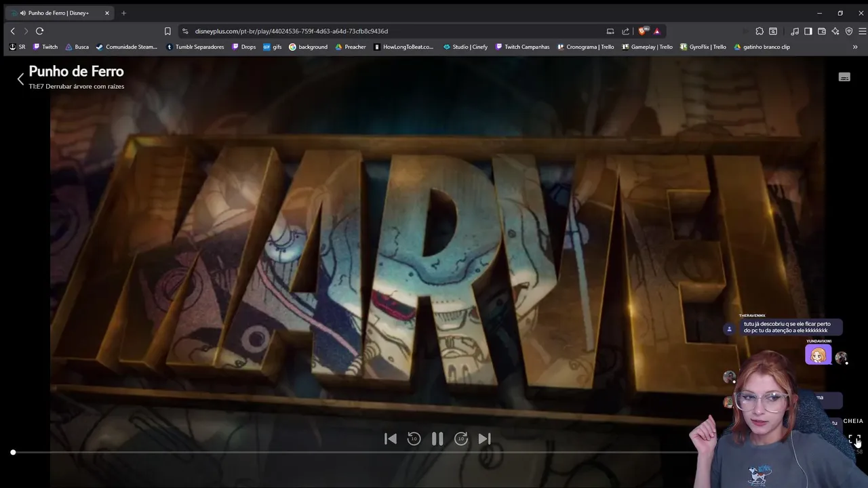Image resolution: width=868 pixels, height=488 pixels.
Task: Click episode subtitle 'Derrubar árvore com raízes'
Action: (x=85, y=87)
